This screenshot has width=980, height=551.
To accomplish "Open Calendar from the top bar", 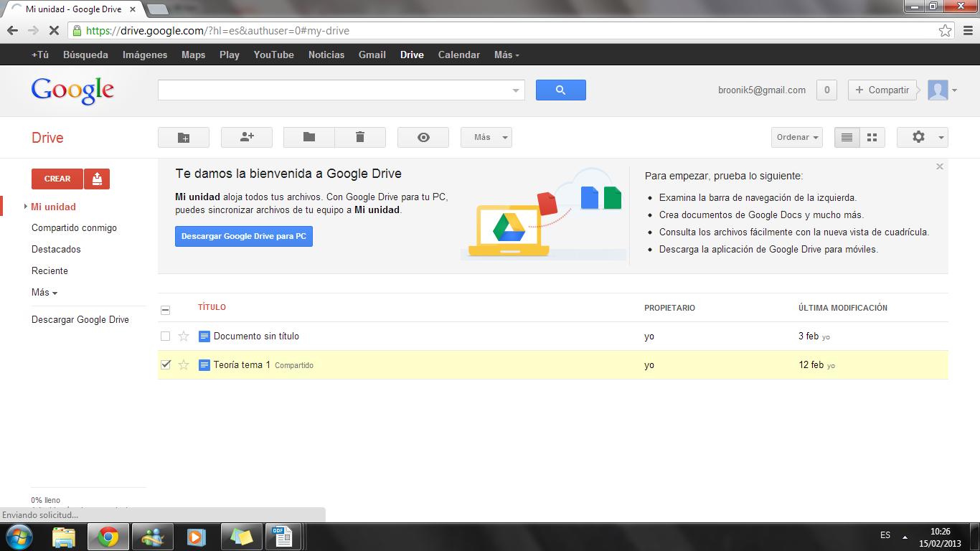I will coord(459,55).
